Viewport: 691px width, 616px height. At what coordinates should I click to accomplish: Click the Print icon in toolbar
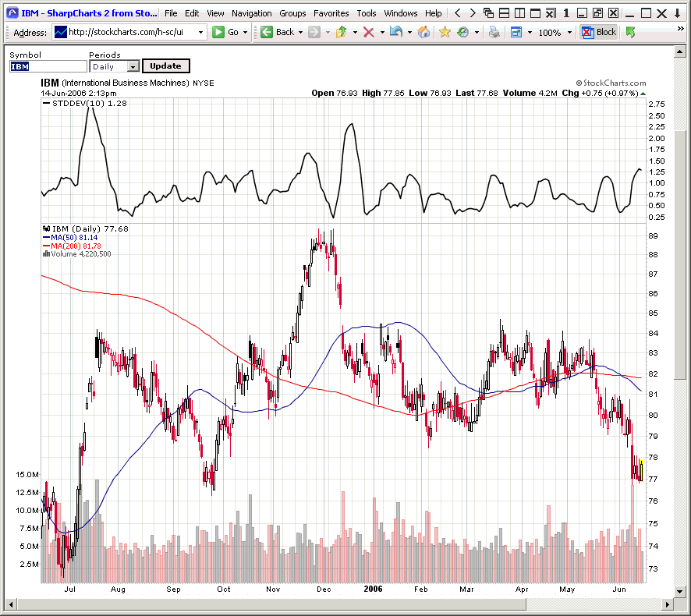[x=494, y=32]
